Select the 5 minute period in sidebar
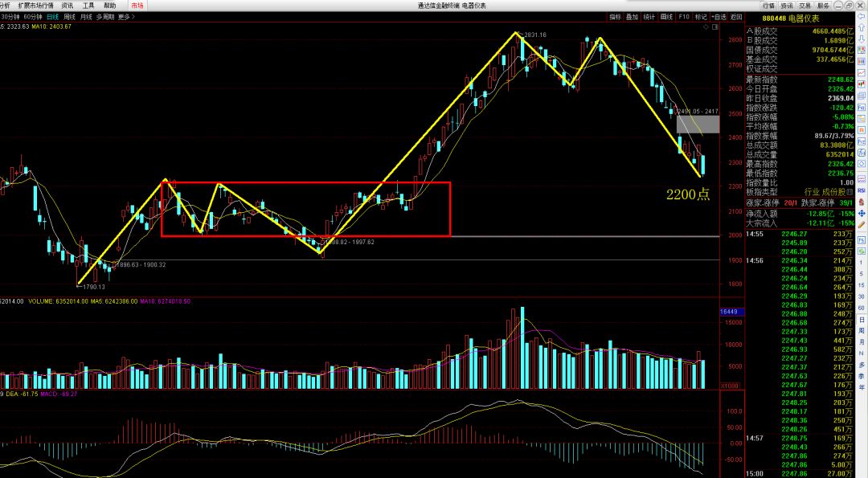 [x=862, y=274]
